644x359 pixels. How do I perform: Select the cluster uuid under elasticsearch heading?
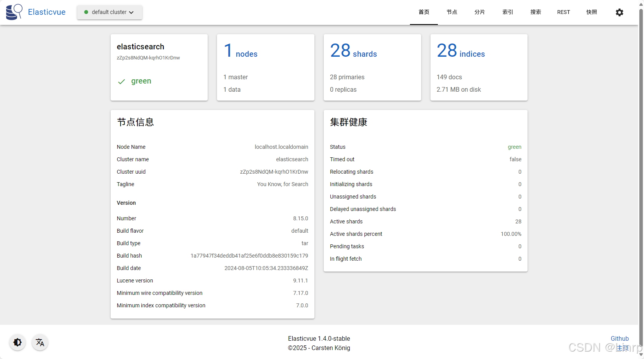pyautogui.click(x=148, y=58)
